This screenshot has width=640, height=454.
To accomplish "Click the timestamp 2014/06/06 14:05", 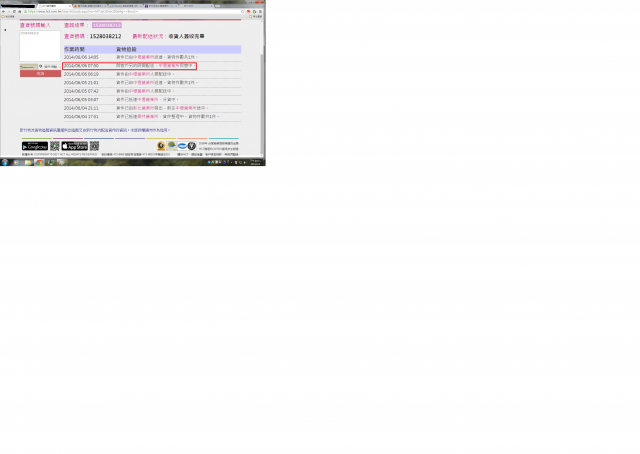I will (x=81, y=57).
